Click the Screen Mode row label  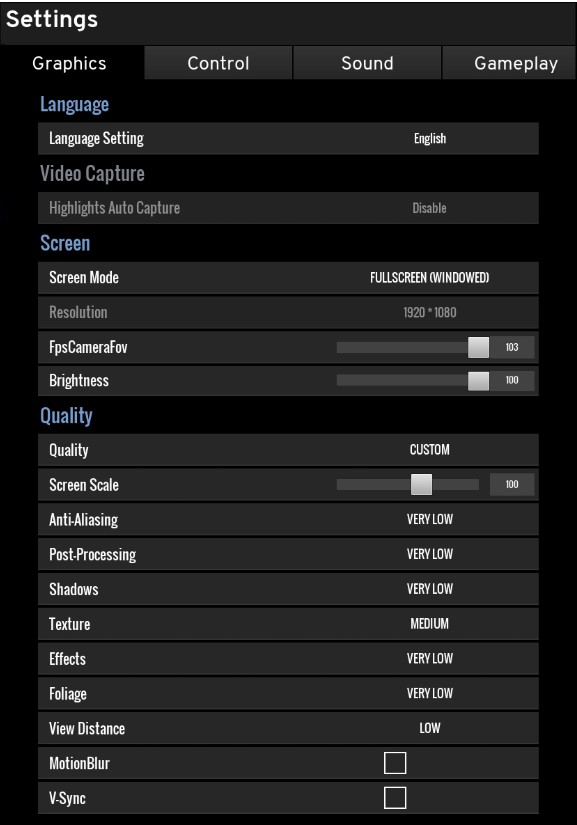(84, 277)
